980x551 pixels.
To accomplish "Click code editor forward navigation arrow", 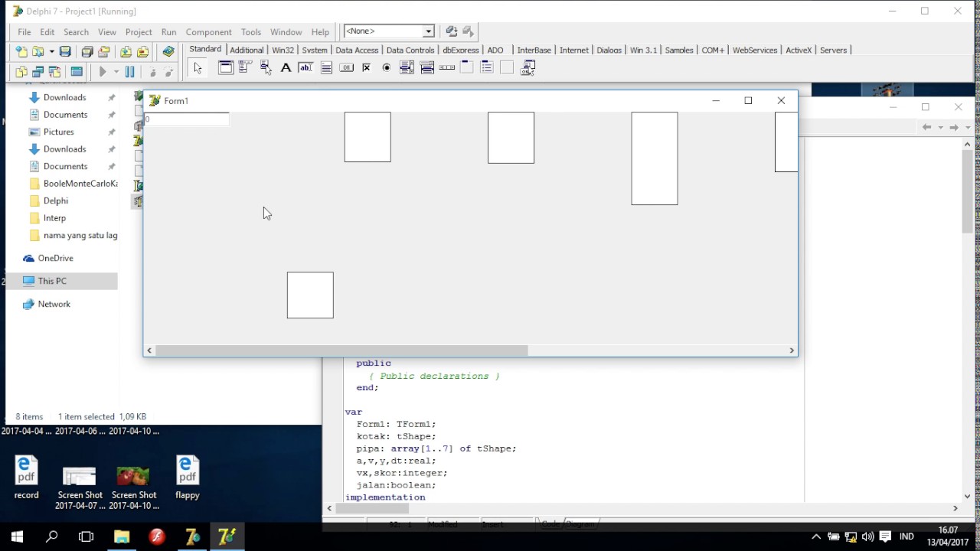I will click(954, 127).
